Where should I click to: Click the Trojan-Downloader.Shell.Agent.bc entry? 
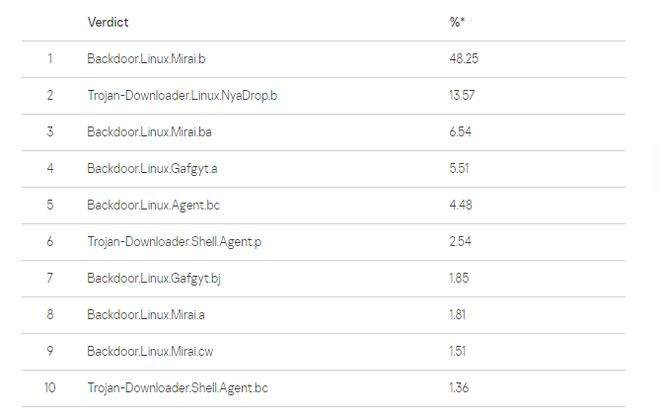177,387
